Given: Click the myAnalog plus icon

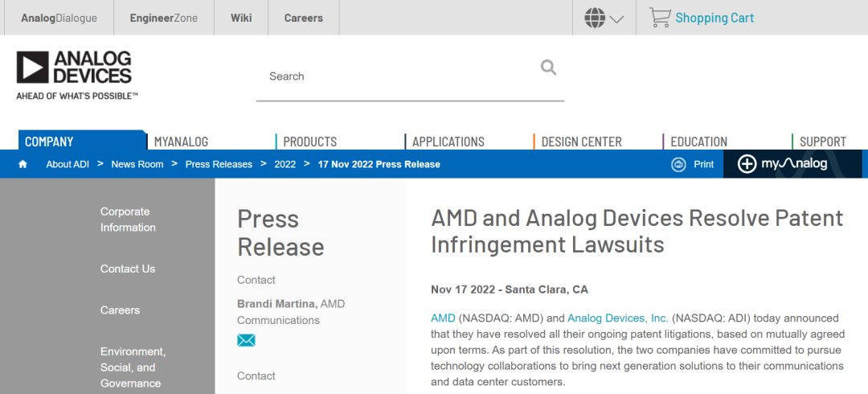Looking at the screenshot, I should tap(747, 164).
